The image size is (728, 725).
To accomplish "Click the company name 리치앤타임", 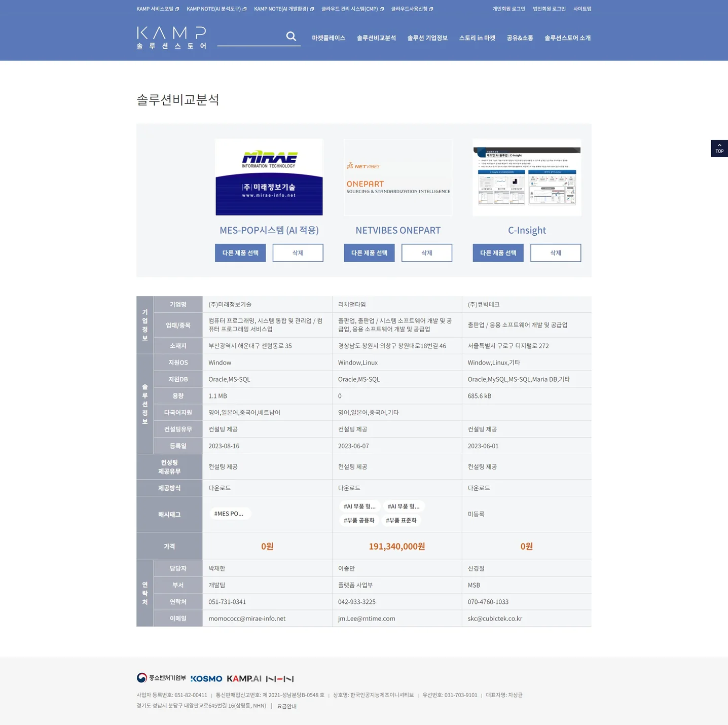I will point(352,305).
